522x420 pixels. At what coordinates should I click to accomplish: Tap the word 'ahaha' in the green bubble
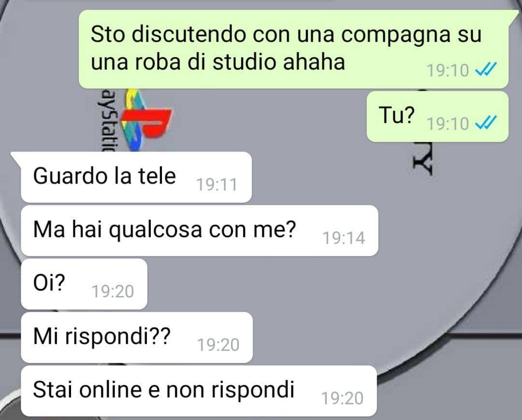click(x=314, y=62)
